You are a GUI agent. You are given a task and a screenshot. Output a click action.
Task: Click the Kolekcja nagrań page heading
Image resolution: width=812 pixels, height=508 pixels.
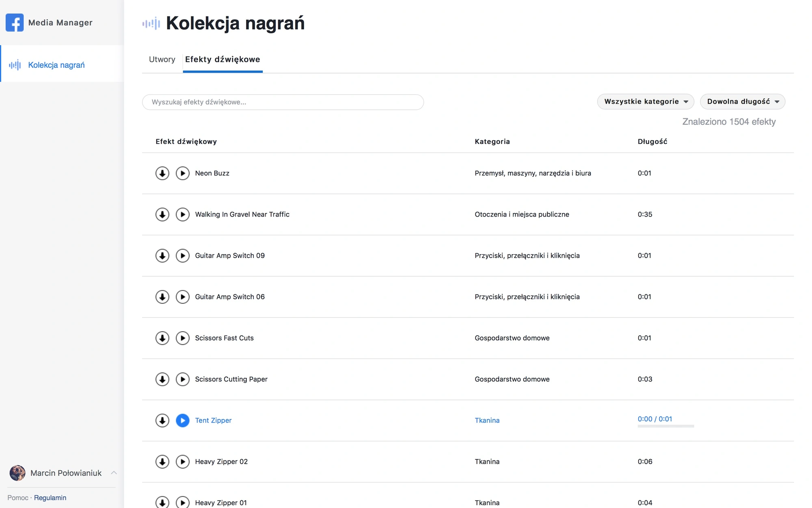tap(235, 23)
